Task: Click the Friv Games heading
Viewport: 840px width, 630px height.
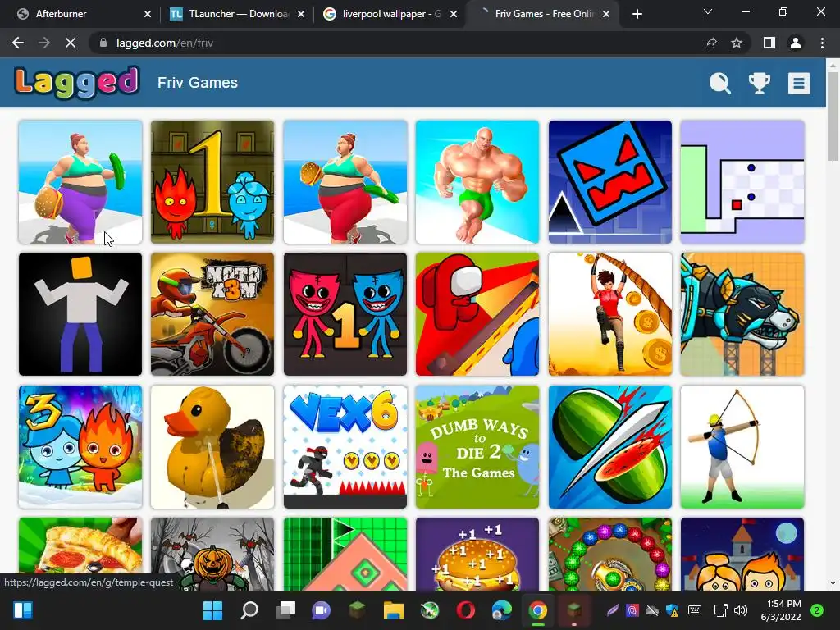Action: (198, 83)
